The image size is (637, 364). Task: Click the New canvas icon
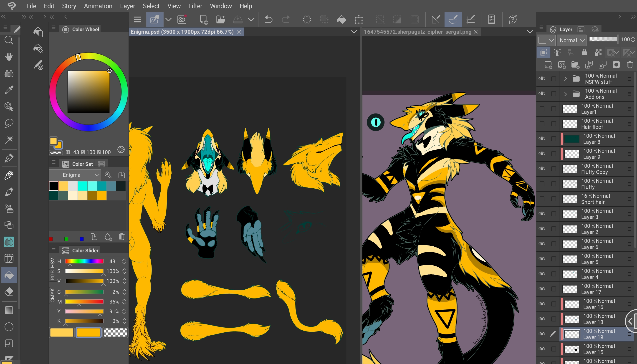[x=204, y=20]
